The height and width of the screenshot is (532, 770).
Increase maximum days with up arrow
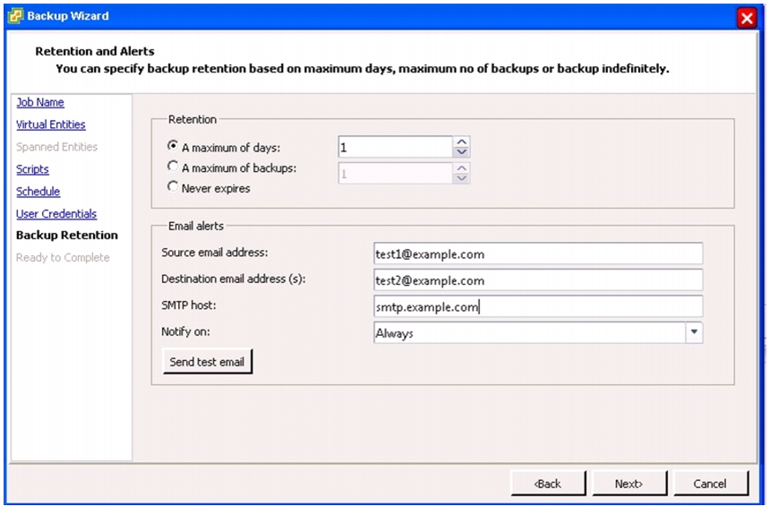click(x=461, y=142)
